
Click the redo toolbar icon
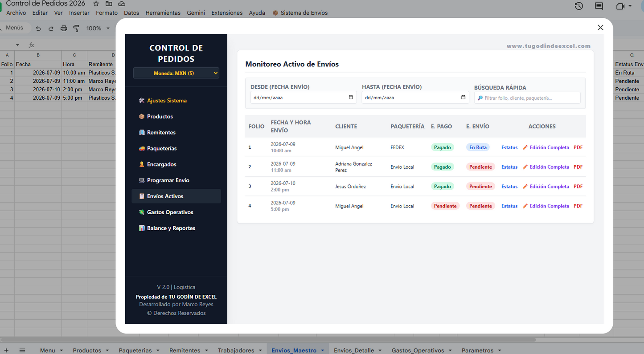tap(51, 28)
